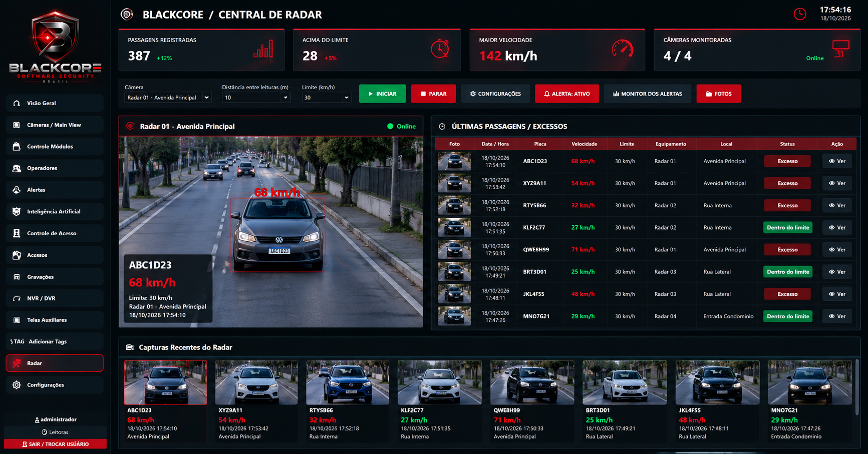868x454 pixels.
Task: Toggle the ALERTA: ATIVO button
Action: 566,94
